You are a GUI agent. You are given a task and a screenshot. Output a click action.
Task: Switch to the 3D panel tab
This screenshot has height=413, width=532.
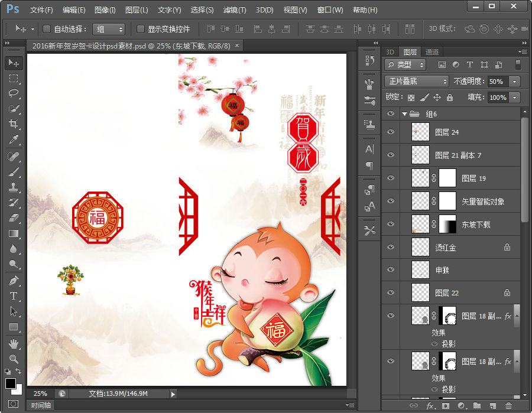390,52
